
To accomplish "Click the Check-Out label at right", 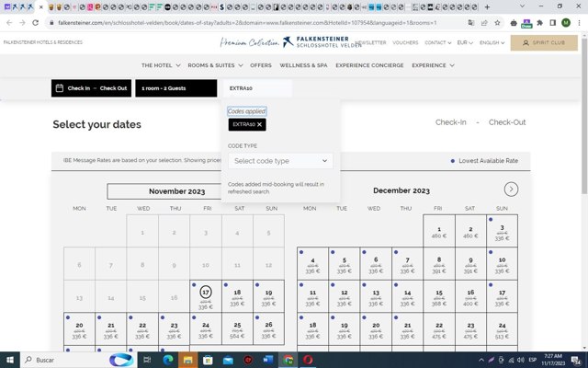I will 506,122.
